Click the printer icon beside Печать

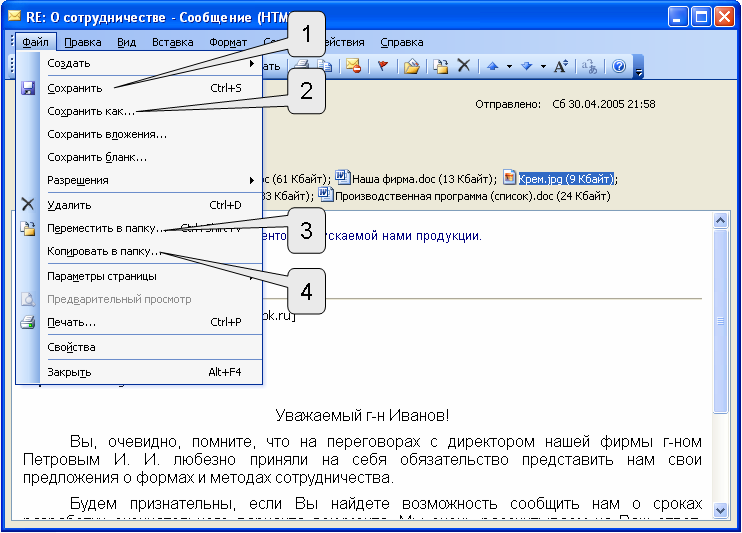pos(28,322)
